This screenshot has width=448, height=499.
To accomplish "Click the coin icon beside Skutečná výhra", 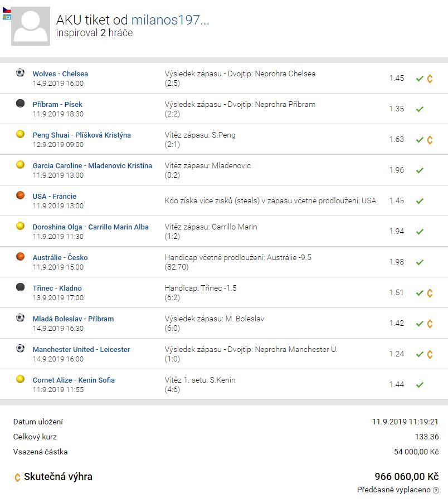I will click(x=17, y=477).
